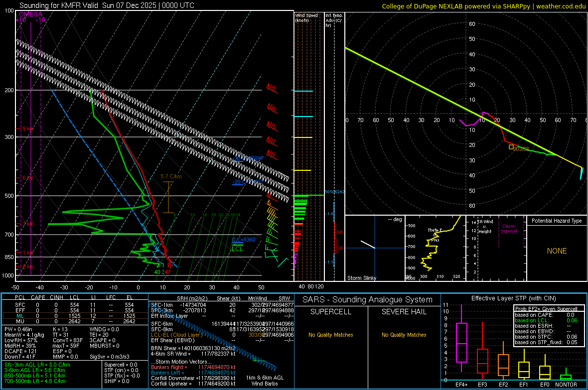Click the 'Corfidi Downshear' row
The height and width of the screenshot is (390, 588).
(193, 378)
